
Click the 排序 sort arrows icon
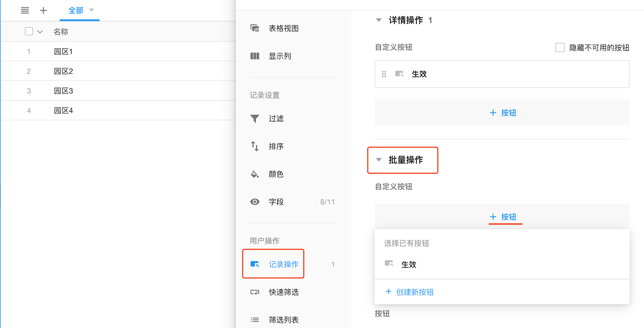255,146
